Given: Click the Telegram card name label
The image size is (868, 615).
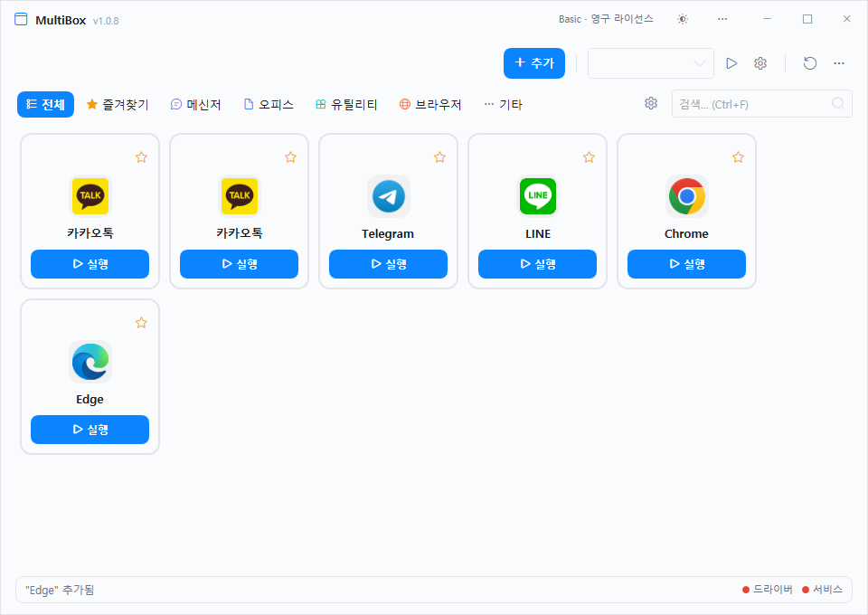Looking at the screenshot, I should (x=388, y=233).
